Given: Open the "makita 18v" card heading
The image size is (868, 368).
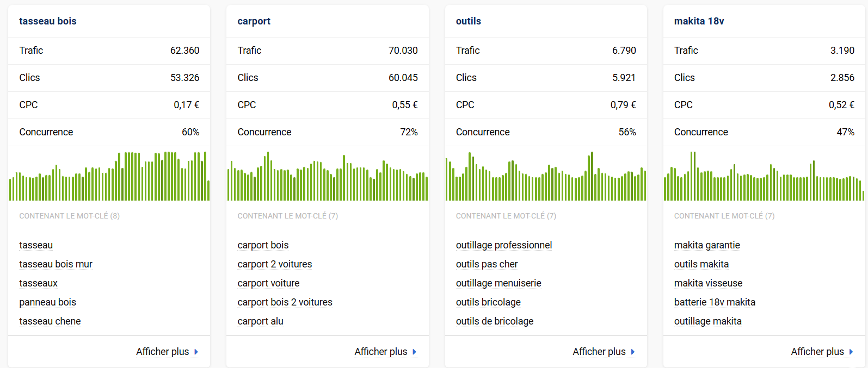Looking at the screenshot, I should coord(699,21).
